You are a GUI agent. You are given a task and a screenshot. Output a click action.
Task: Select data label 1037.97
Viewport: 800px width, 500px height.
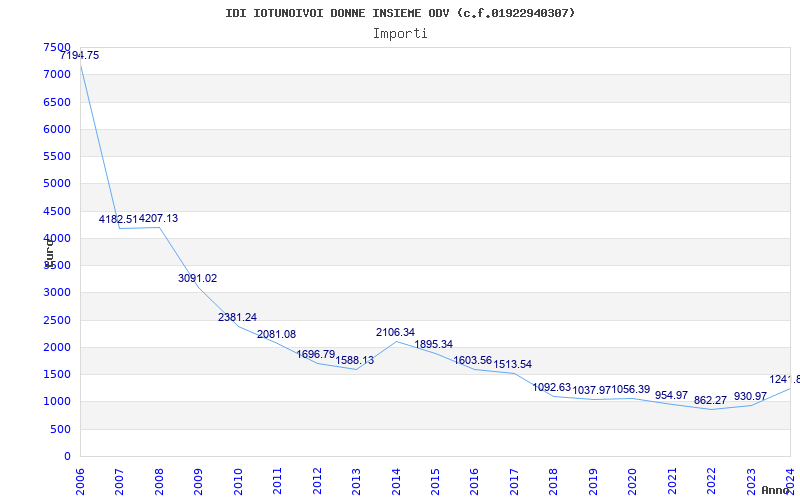pos(592,391)
